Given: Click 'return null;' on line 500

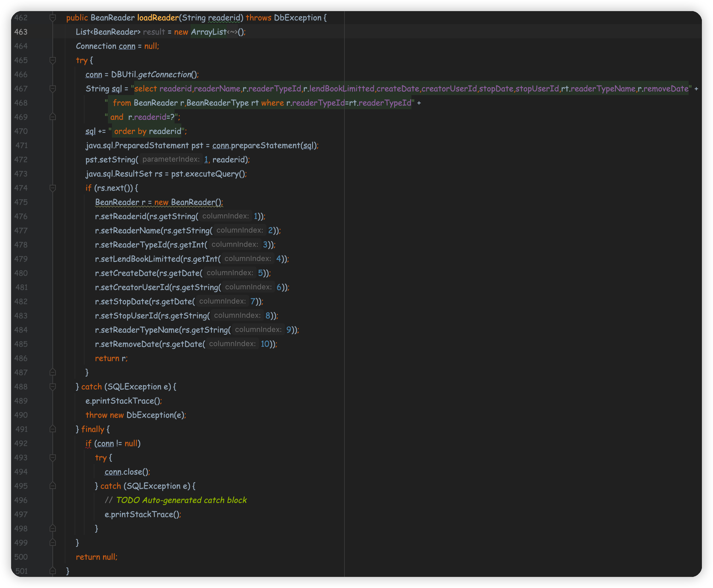Looking at the screenshot, I should tap(97, 557).
